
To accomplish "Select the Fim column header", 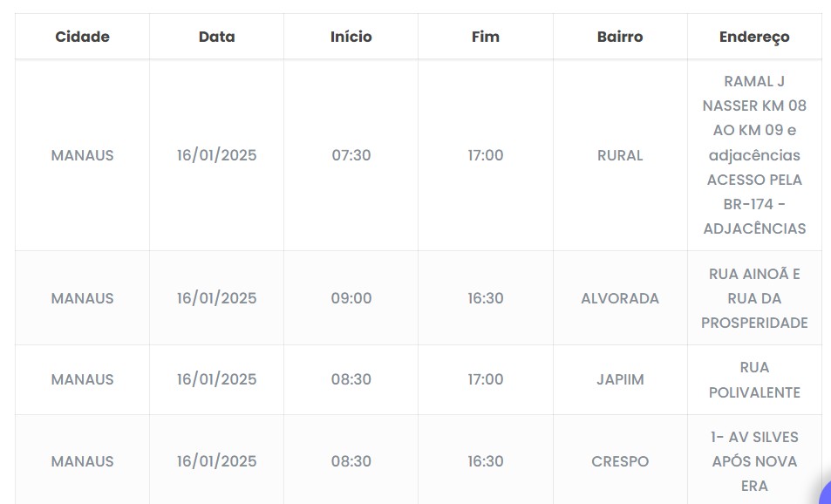I will pos(485,37).
